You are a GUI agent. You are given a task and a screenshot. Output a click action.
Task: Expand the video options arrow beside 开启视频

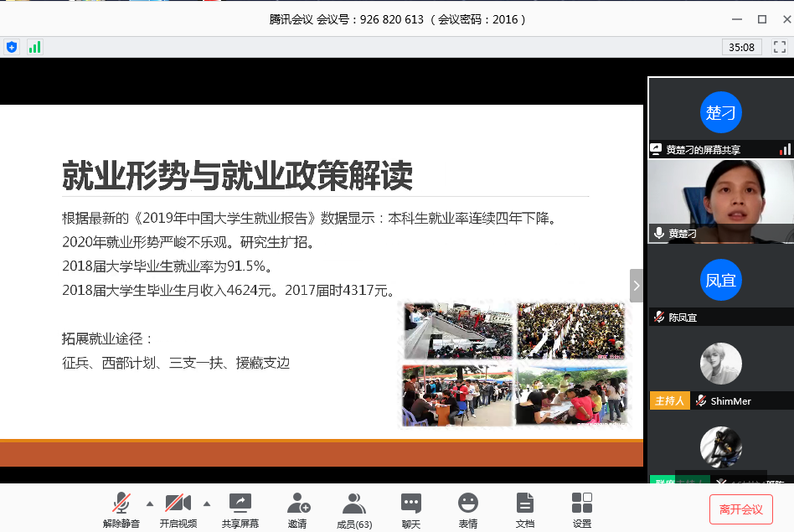207,504
